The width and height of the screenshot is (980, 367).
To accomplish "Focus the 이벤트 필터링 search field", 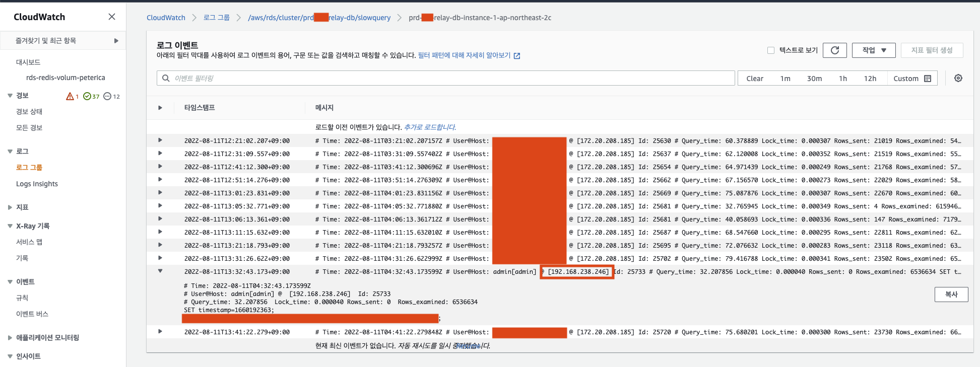I will [445, 78].
